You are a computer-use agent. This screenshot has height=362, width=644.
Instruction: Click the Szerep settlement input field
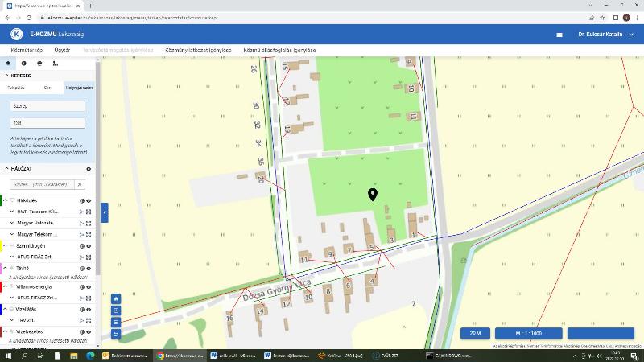coord(47,106)
